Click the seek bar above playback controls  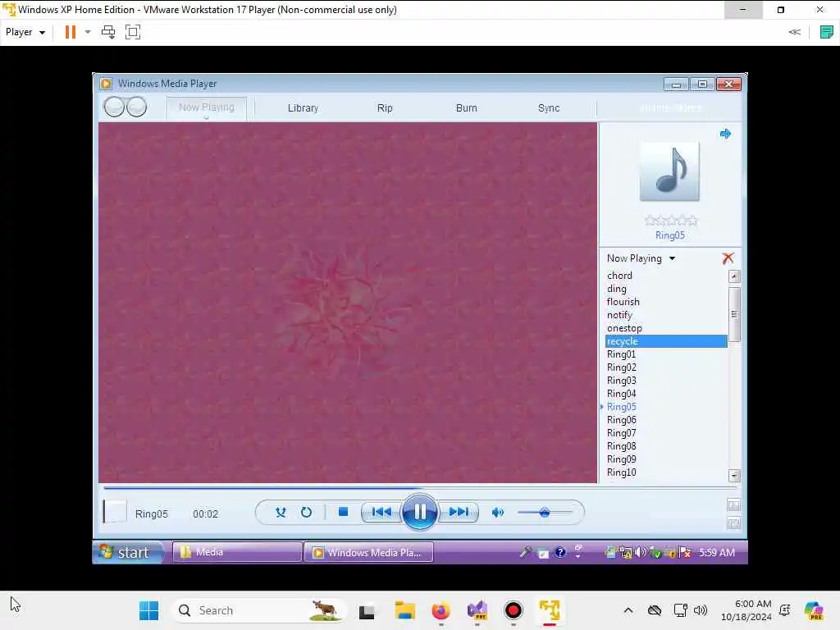[421, 488]
